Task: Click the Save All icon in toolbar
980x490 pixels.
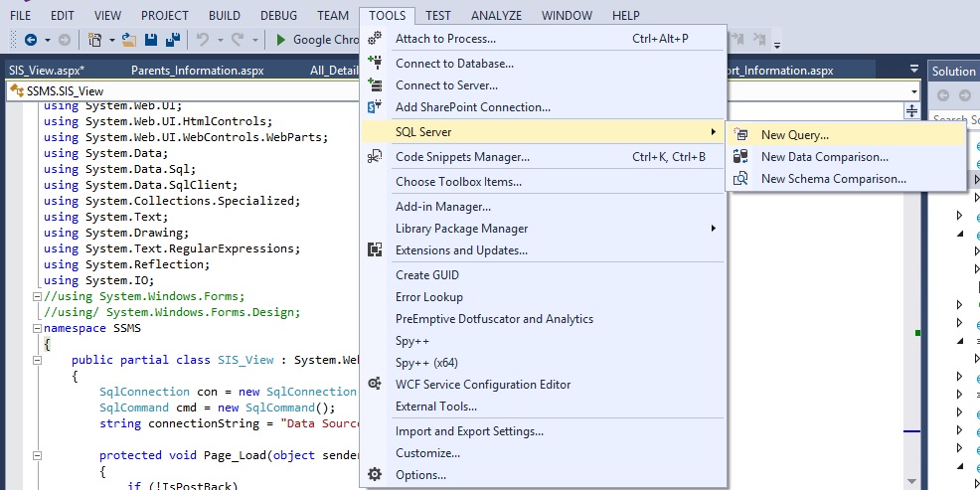Action: [x=172, y=40]
